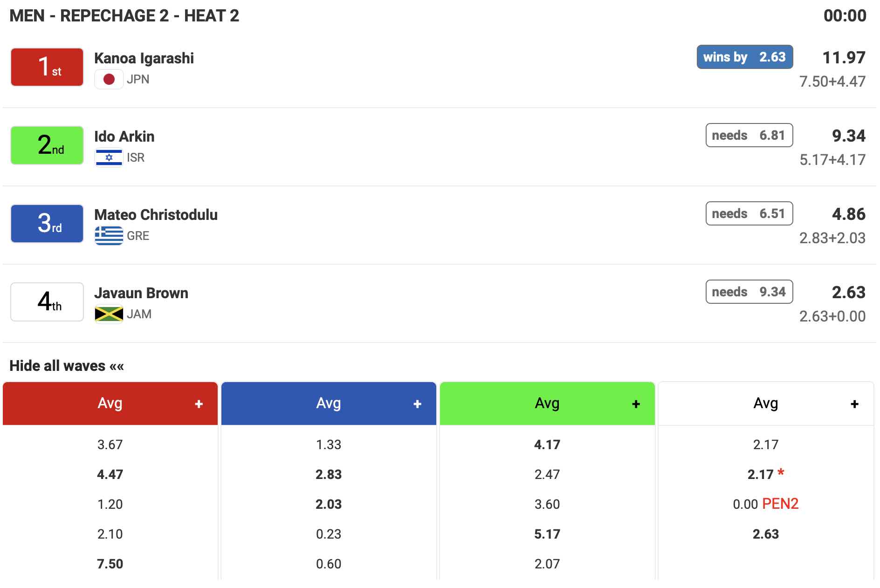Viewport: 880px width, 588px height.
Task: Collapse scores with Hide all waves
Action: click(67, 366)
